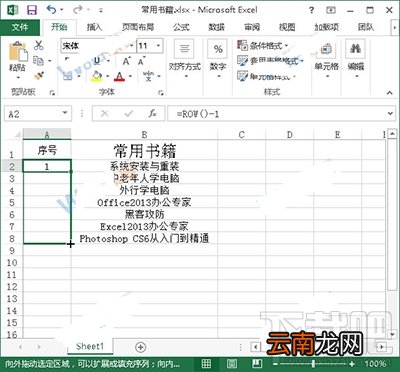Click the Insert Function fx button

[x=153, y=114]
